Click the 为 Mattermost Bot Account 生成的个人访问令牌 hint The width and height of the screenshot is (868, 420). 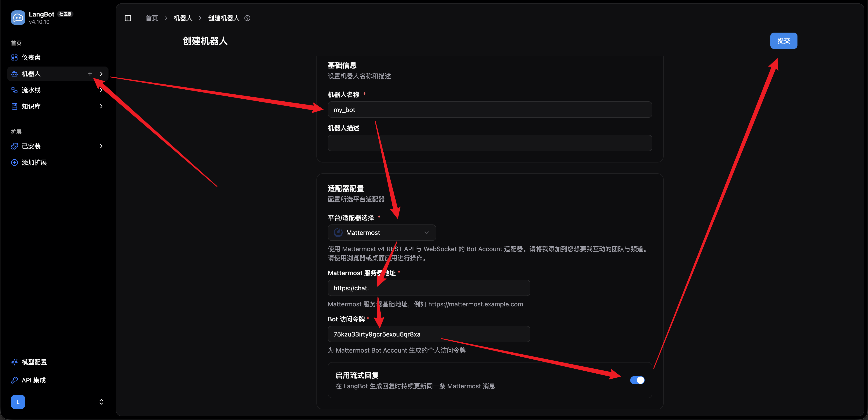tap(397, 351)
